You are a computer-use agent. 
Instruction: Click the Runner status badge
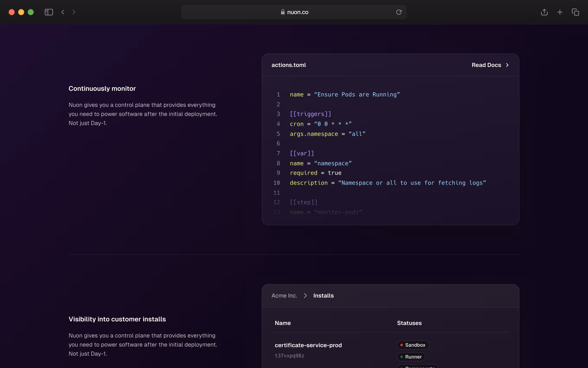click(x=411, y=357)
